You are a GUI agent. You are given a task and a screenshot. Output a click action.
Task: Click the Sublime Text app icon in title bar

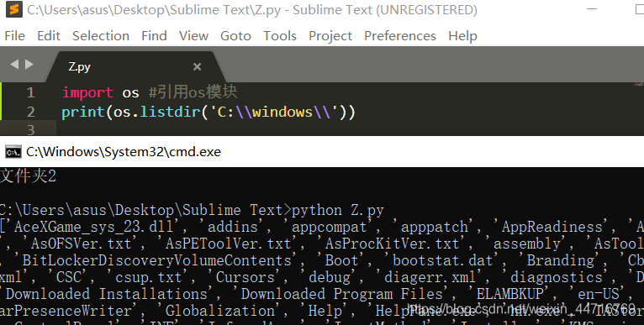[14, 9]
